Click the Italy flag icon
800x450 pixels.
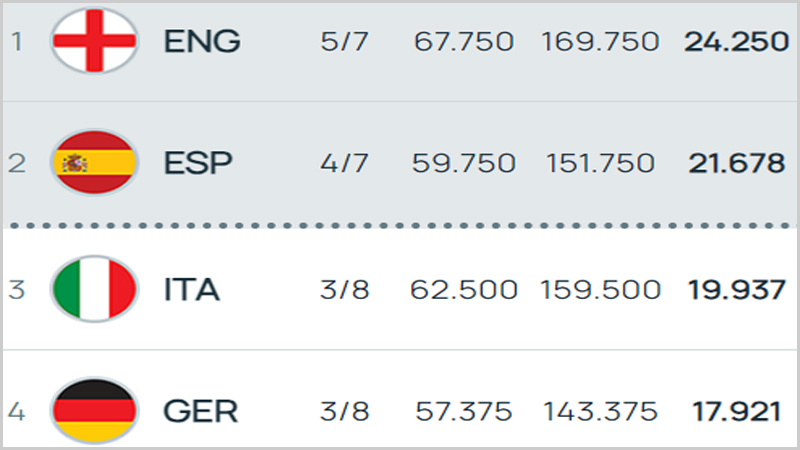pyautogui.click(x=94, y=289)
